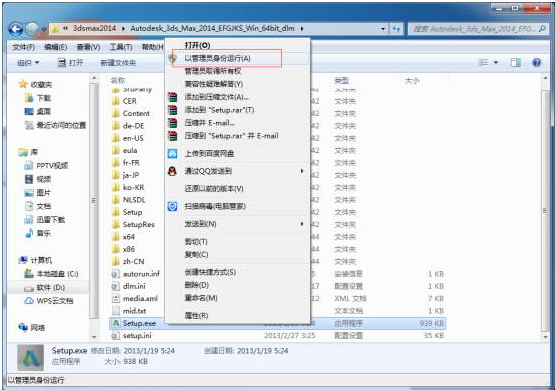Screen dimensions: 555x390
Task: Click the autorun.inf file icon
Action: coord(116,274)
